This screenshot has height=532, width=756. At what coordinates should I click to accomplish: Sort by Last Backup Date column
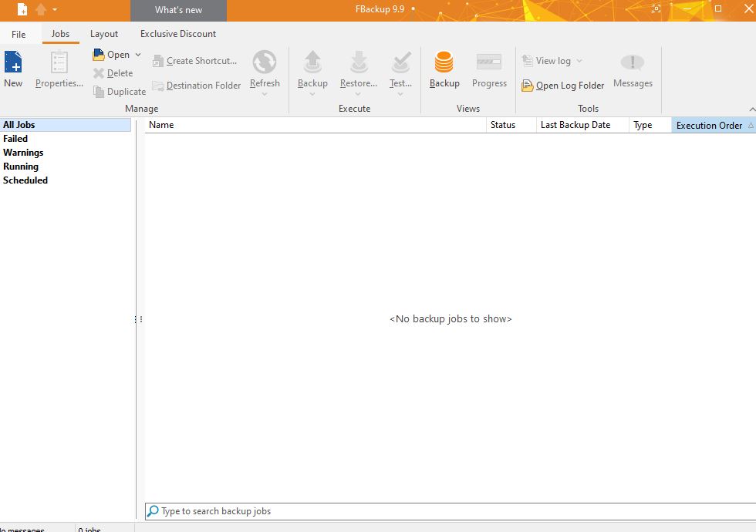(582, 125)
